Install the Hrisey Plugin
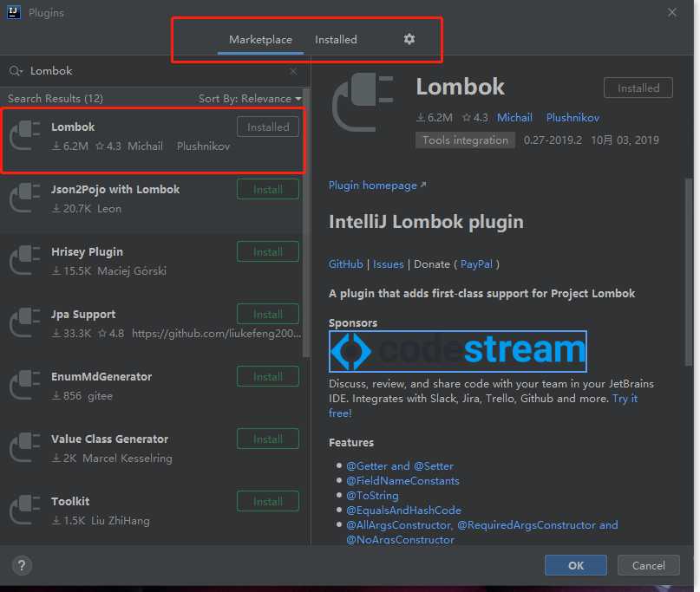Screen dimensions: 700x592 pyautogui.click(x=268, y=252)
